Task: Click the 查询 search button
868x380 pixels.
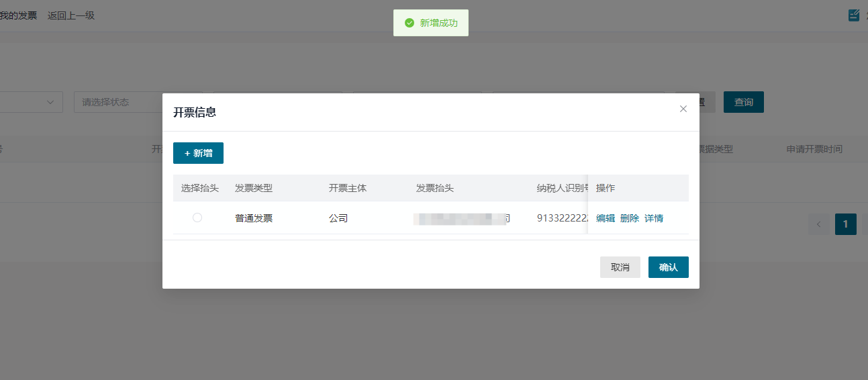Action: (743, 102)
